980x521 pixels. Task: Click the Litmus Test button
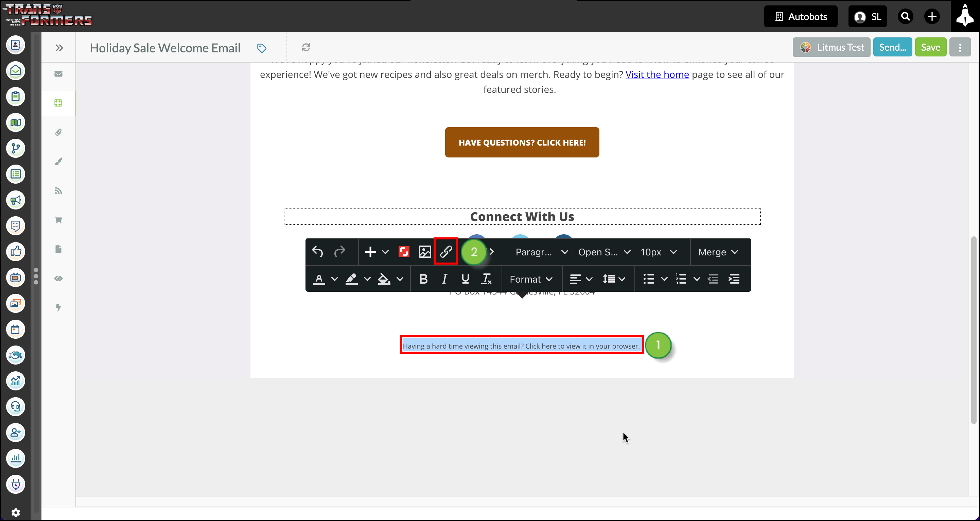point(831,47)
